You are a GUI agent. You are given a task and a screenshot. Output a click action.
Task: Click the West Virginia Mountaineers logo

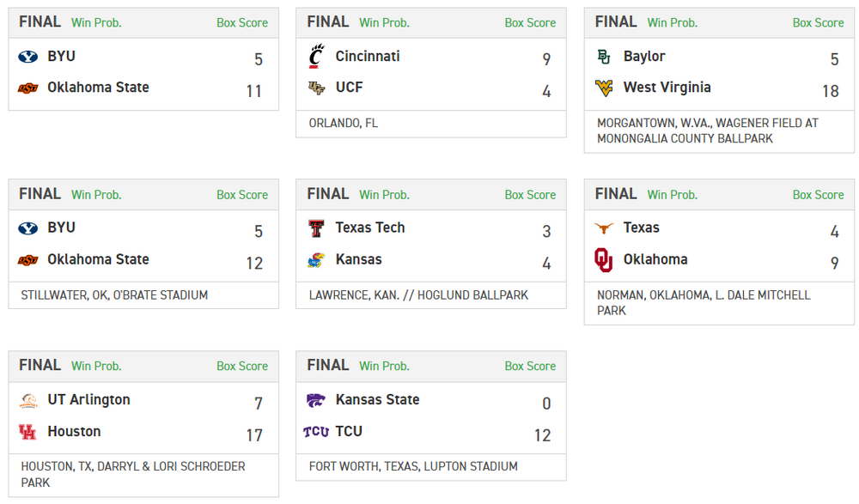pos(604,88)
